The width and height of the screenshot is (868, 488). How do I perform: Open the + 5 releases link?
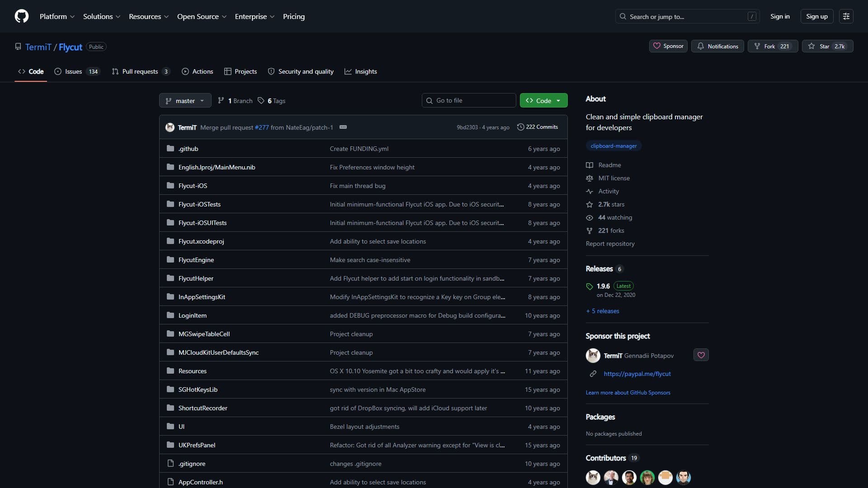pyautogui.click(x=603, y=311)
